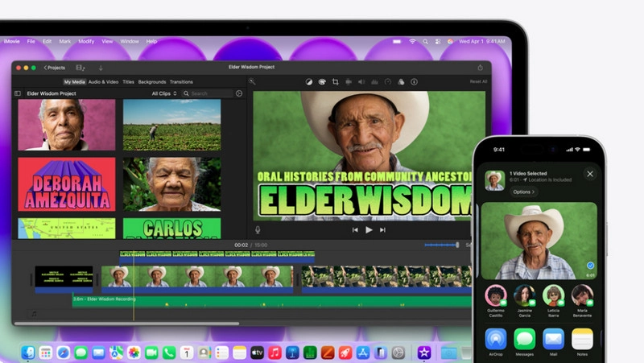Open the media and audio library toggle

[80, 68]
